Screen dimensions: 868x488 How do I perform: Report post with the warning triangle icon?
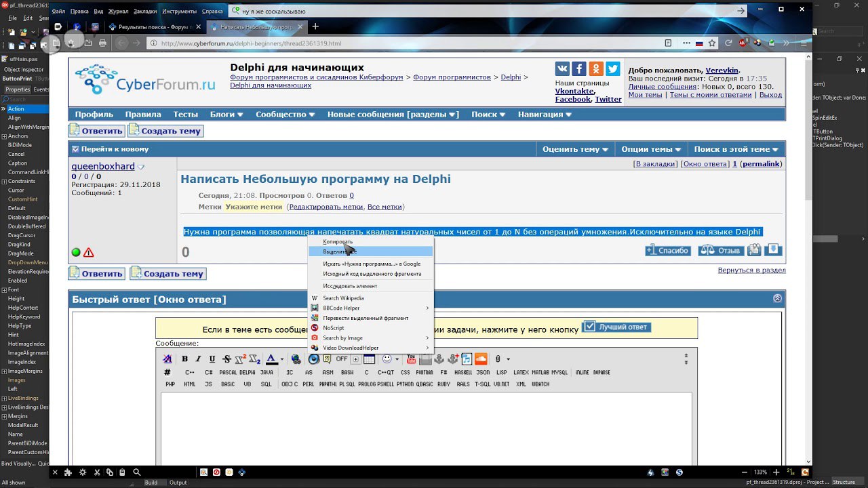point(88,253)
